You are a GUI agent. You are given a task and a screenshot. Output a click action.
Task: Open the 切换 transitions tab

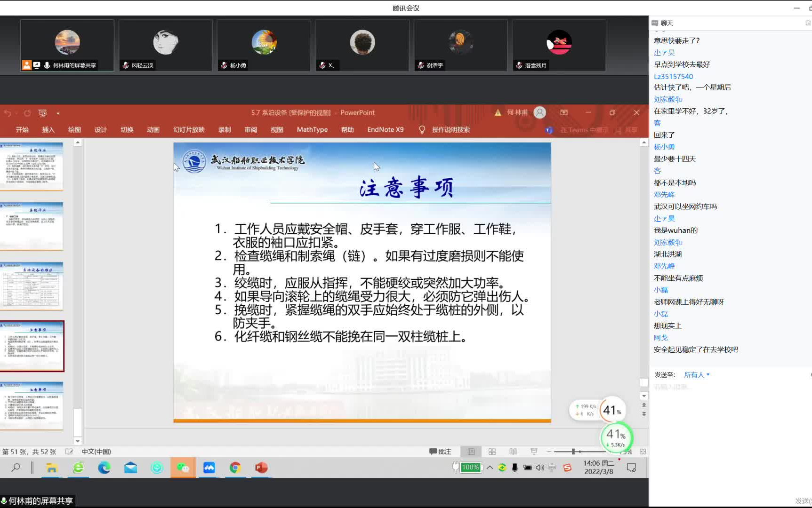click(x=127, y=130)
